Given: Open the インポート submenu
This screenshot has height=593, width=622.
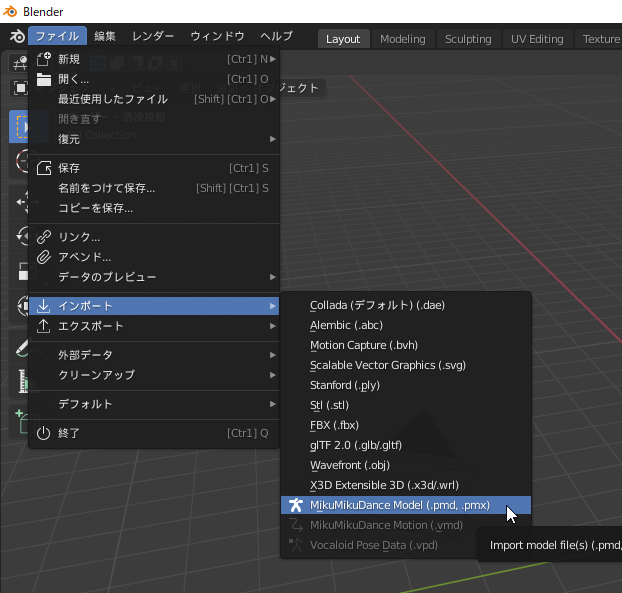Looking at the screenshot, I should [154, 306].
